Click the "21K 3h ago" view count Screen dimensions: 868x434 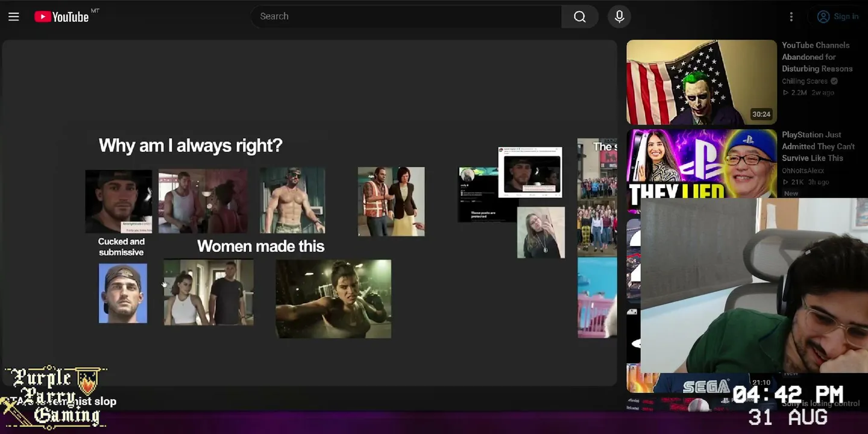(x=806, y=182)
